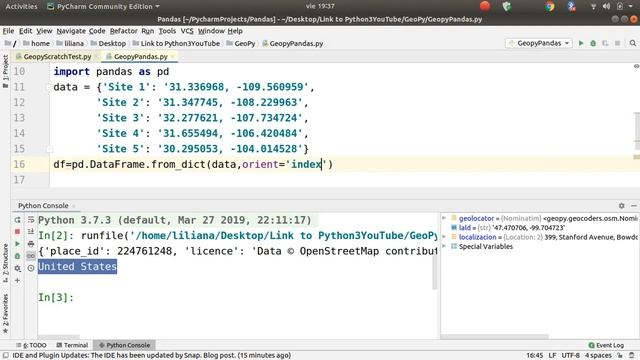Open Python Console panel settings gear

click(x=622, y=206)
